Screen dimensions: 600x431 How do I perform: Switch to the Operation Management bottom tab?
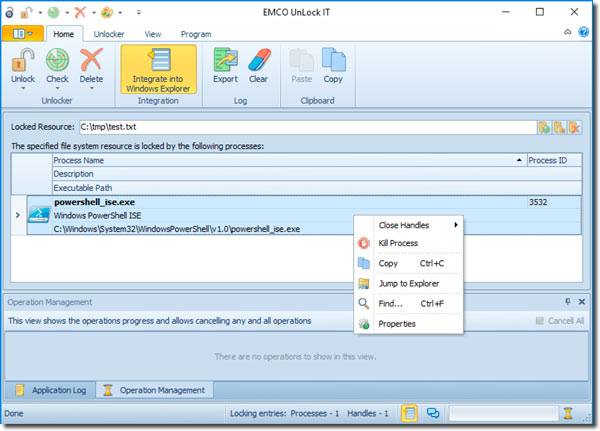click(155, 390)
